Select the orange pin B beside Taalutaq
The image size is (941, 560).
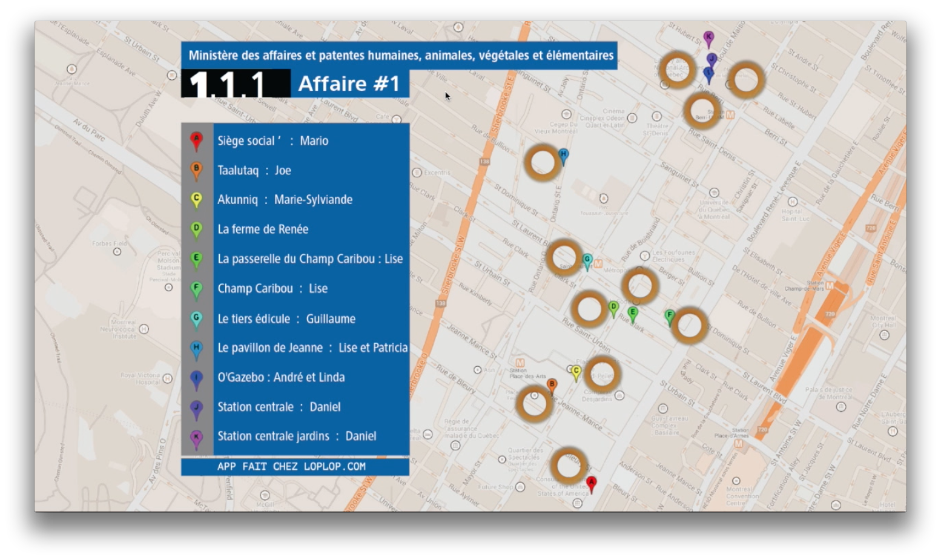click(196, 170)
